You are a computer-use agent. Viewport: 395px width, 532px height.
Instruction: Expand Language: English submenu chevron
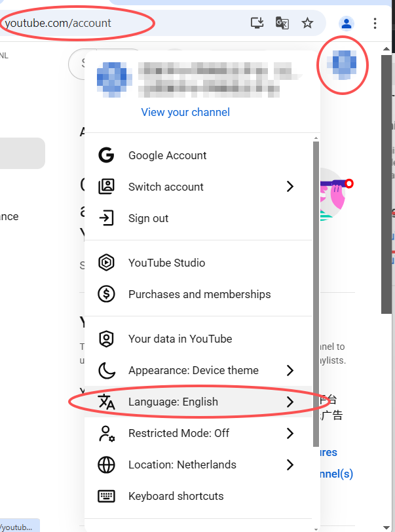coord(290,402)
